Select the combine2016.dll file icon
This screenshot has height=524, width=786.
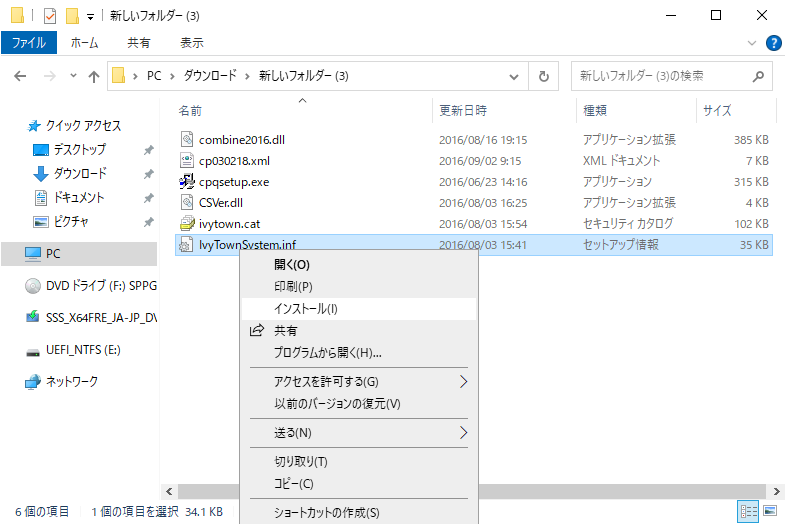click(186, 139)
